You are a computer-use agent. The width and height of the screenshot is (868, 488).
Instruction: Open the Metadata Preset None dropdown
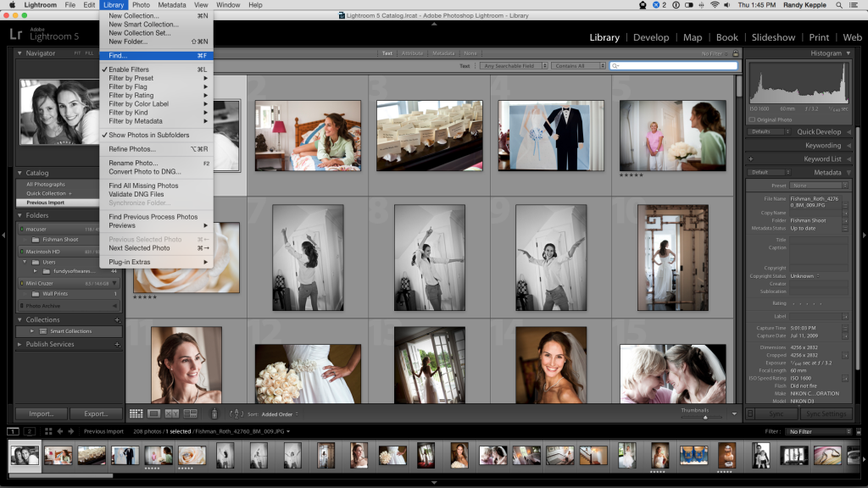pyautogui.click(x=820, y=186)
